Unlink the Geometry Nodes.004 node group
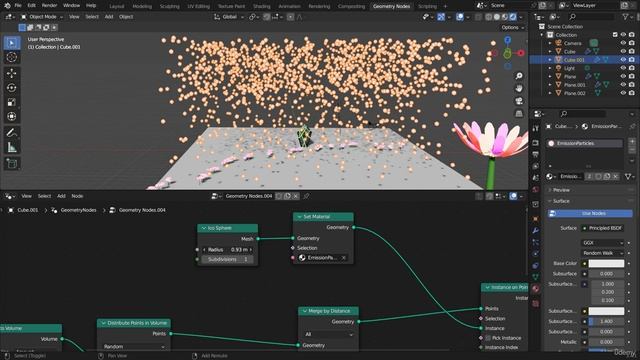 [x=296, y=196]
